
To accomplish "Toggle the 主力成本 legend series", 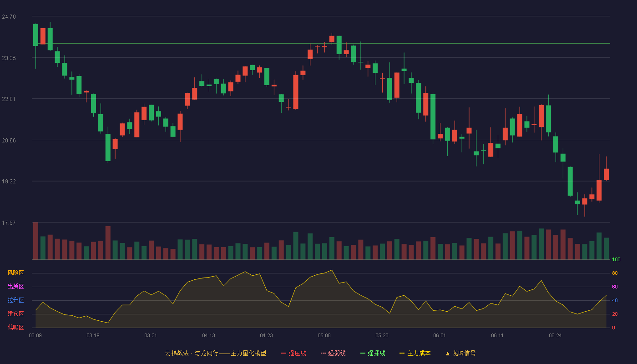I will tap(415, 353).
